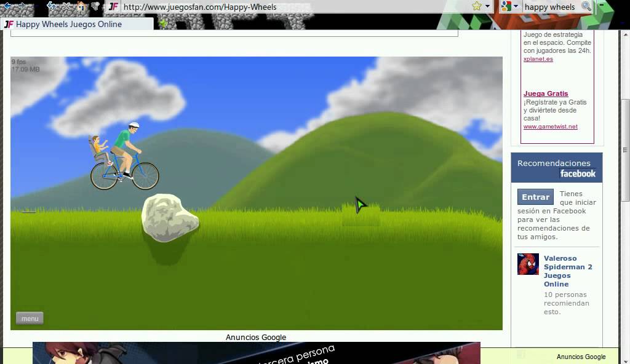Click the cyclist character in the game
Image resolution: width=630 pixels, height=364 pixels.
[x=124, y=157]
